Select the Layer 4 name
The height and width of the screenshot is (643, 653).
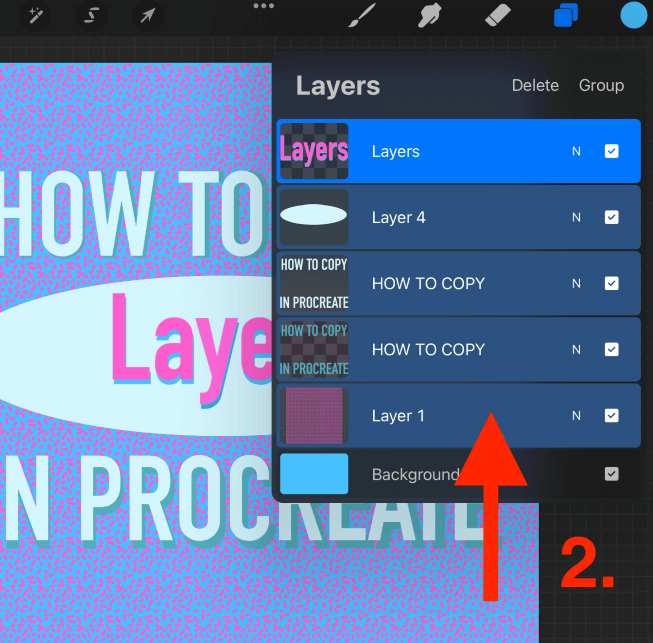click(399, 217)
